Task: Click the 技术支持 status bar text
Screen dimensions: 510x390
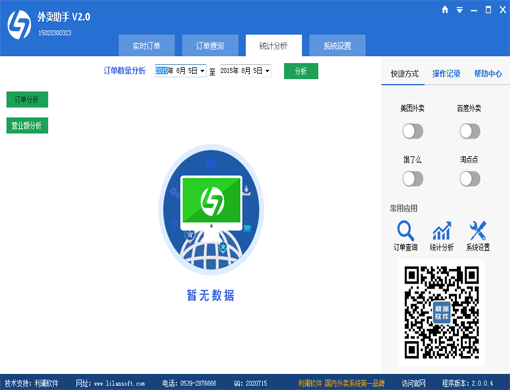Action: [x=31, y=383]
